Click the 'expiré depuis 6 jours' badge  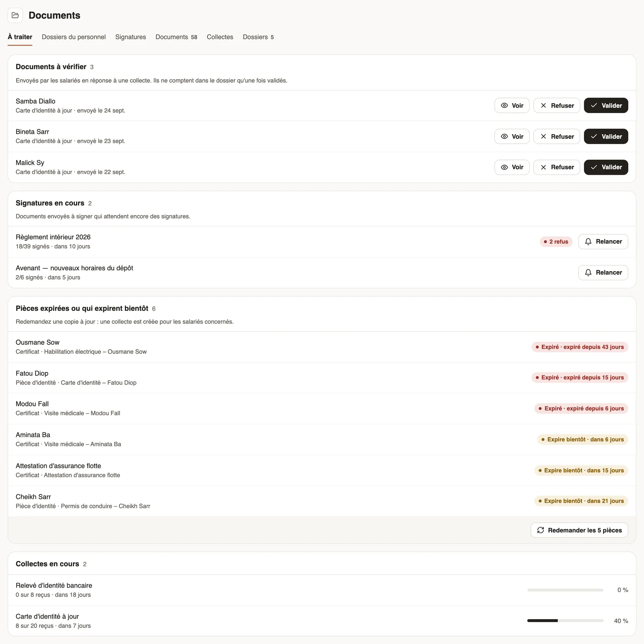point(581,408)
